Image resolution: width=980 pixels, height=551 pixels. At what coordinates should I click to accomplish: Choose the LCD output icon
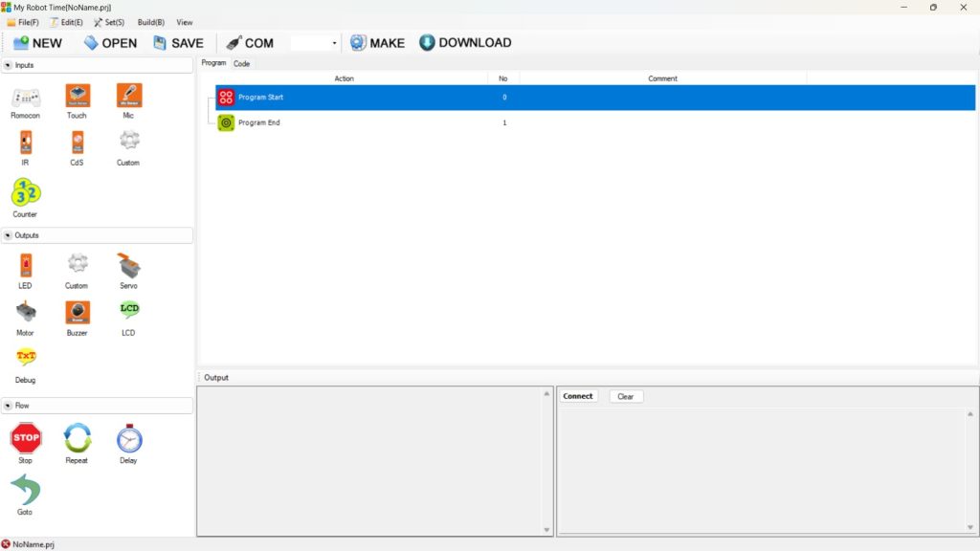[128, 311]
